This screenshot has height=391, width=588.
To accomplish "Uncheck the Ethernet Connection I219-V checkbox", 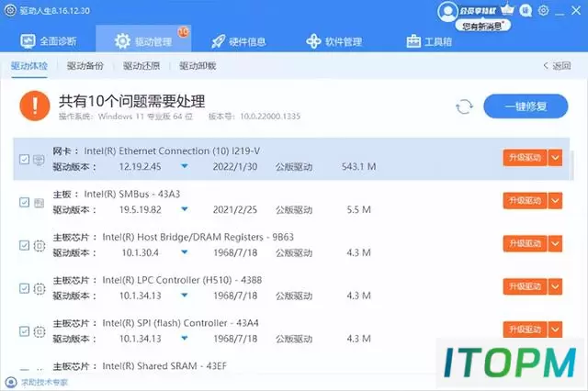I will point(25,159).
